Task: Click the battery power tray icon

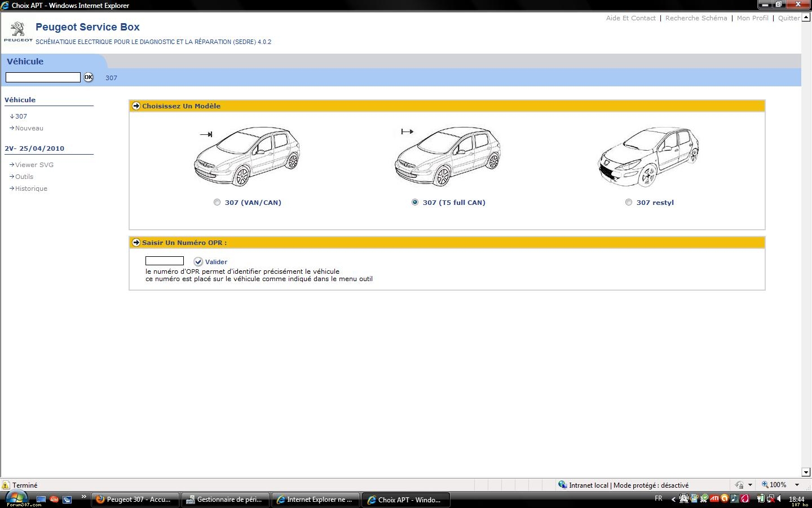Action: [761, 498]
